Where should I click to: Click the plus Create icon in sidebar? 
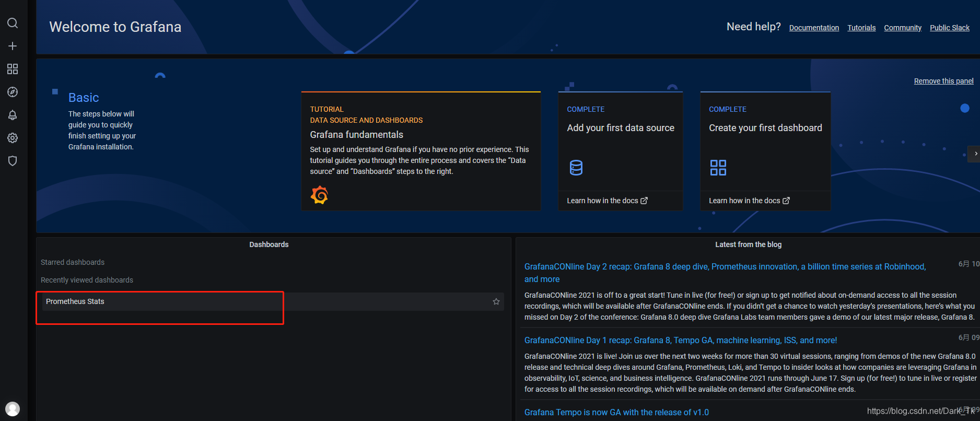pyautogui.click(x=13, y=46)
